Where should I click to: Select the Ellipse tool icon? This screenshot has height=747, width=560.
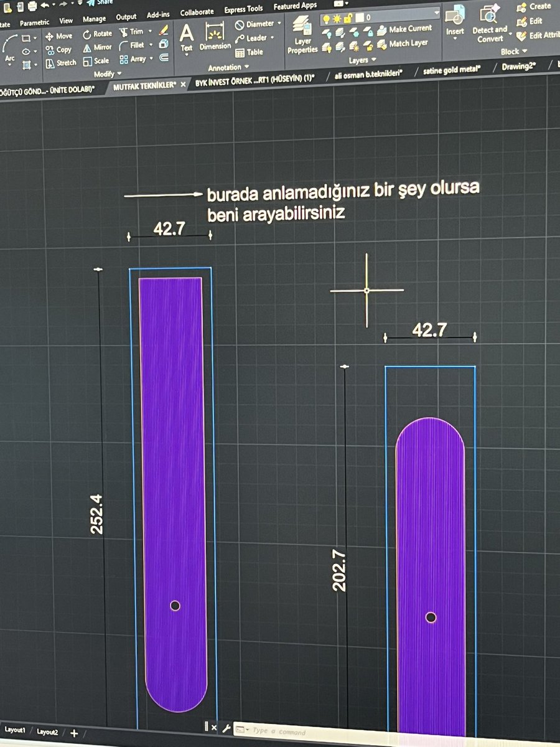pos(26,51)
